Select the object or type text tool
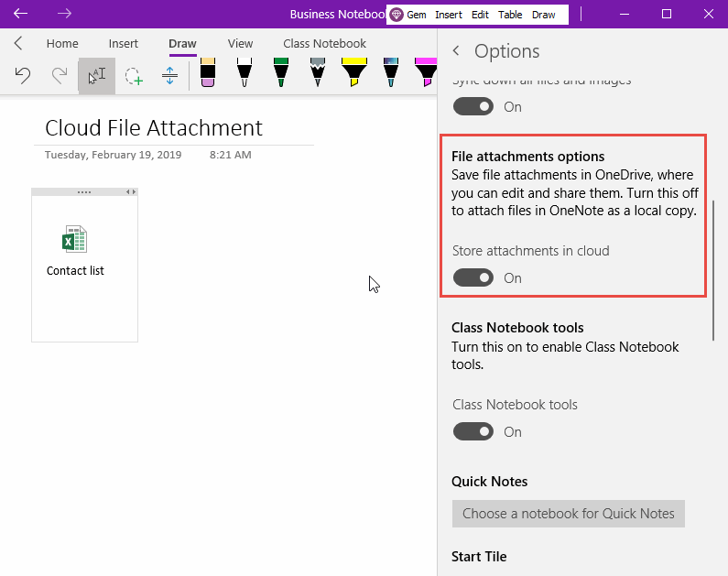Image resolution: width=728 pixels, height=576 pixels. tap(96, 76)
